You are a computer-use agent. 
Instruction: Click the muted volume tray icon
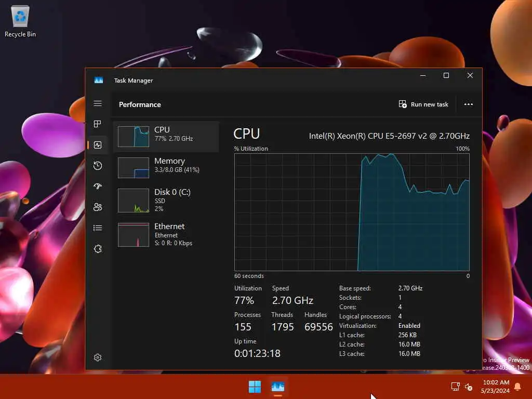(x=469, y=387)
